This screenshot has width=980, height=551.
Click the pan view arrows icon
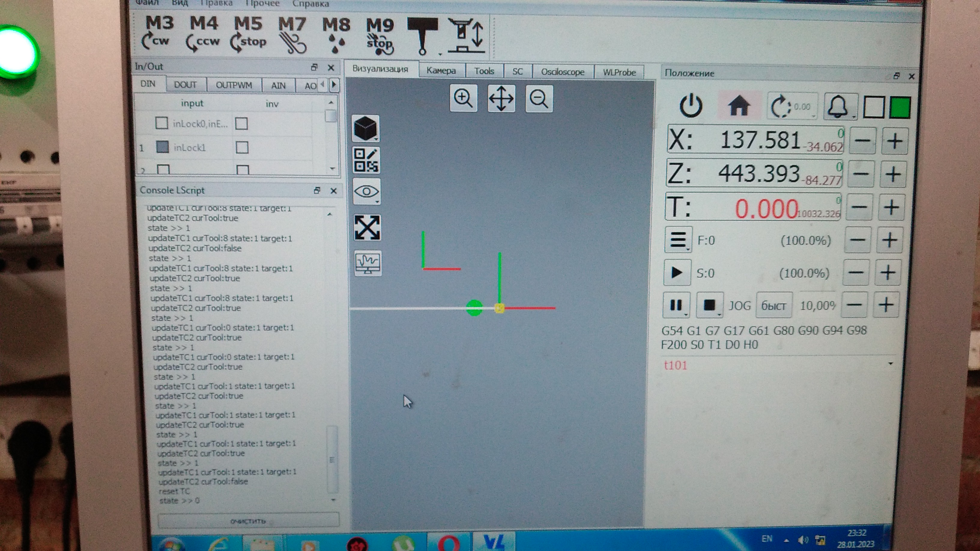tap(501, 99)
